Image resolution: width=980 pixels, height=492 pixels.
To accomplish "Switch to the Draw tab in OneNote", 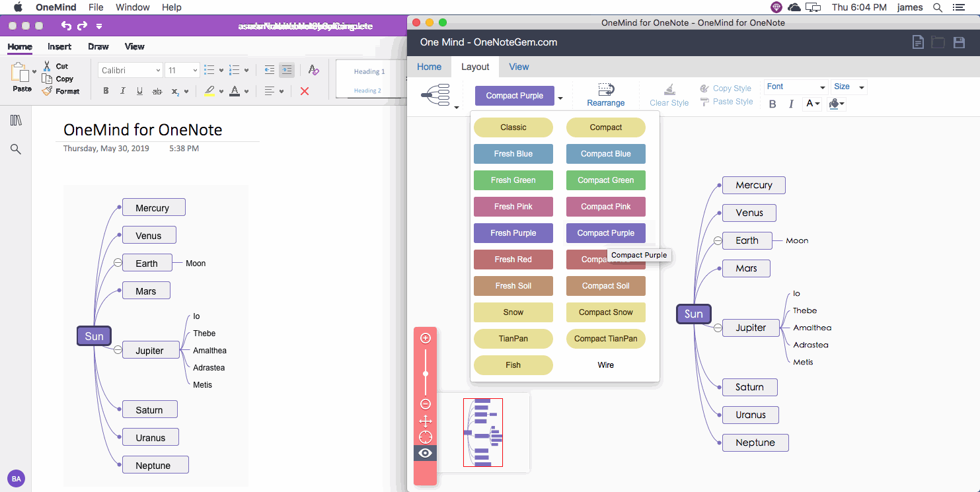I will tap(98, 46).
